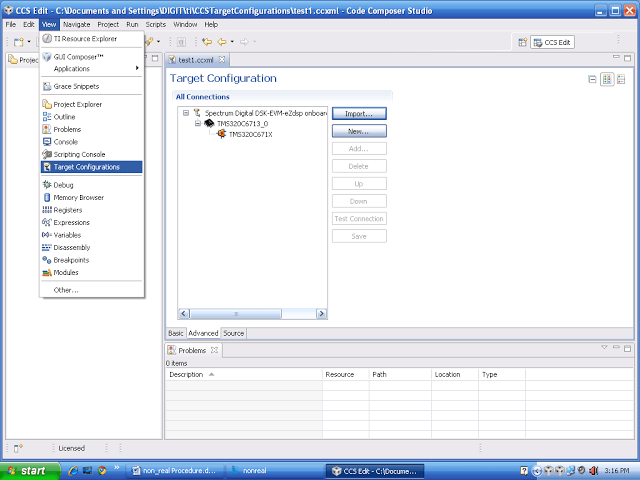
Task: Open the Back history dropdown arrow
Action: [x=232, y=42]
